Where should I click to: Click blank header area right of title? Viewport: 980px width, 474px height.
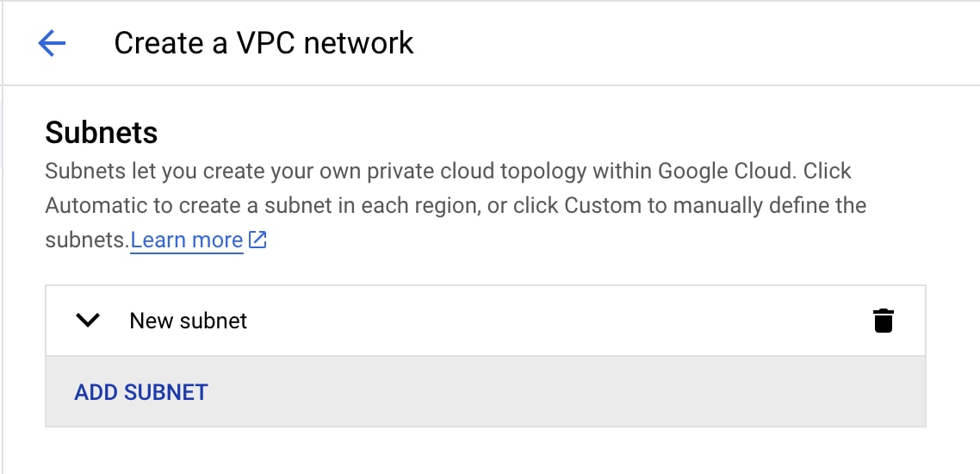(687, 43)
